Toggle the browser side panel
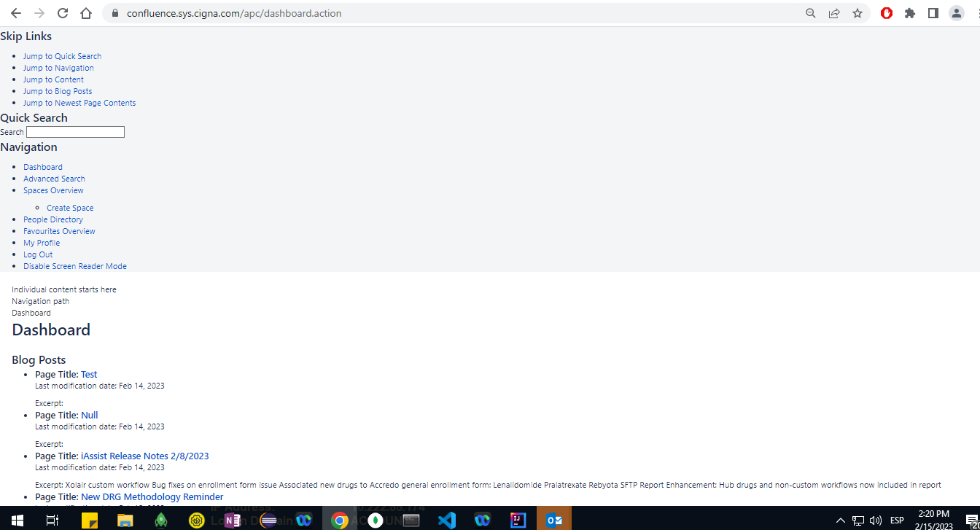The width and height of the screenshot is (980, 530). pos(933,13)
